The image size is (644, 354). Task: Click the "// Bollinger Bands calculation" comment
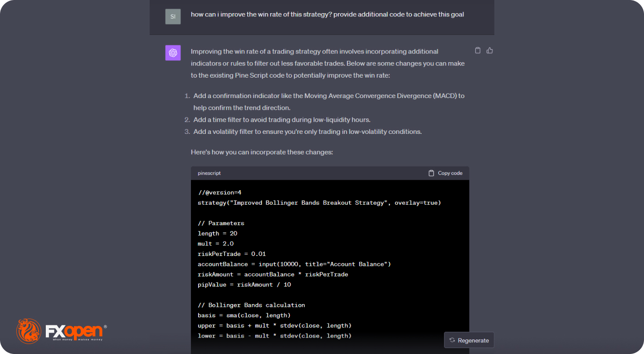(x=251, y=305)
